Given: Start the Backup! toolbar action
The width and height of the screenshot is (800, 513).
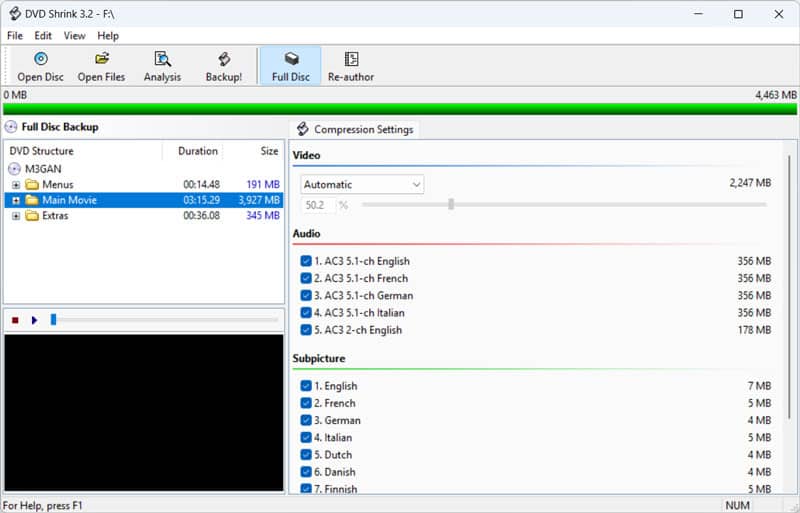Looking at the screenshot, I should tap(224, 60).
